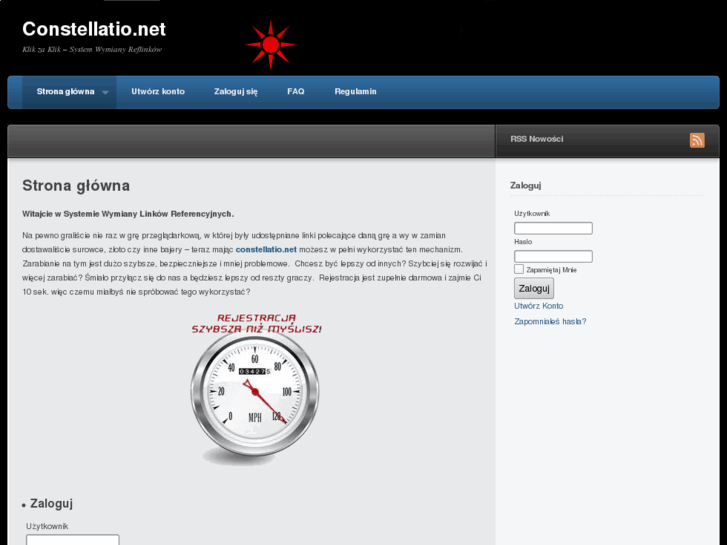Click the red sun logo in header
Image resolution: width=727 pixels, height=545 pixels.
point(271,45)
